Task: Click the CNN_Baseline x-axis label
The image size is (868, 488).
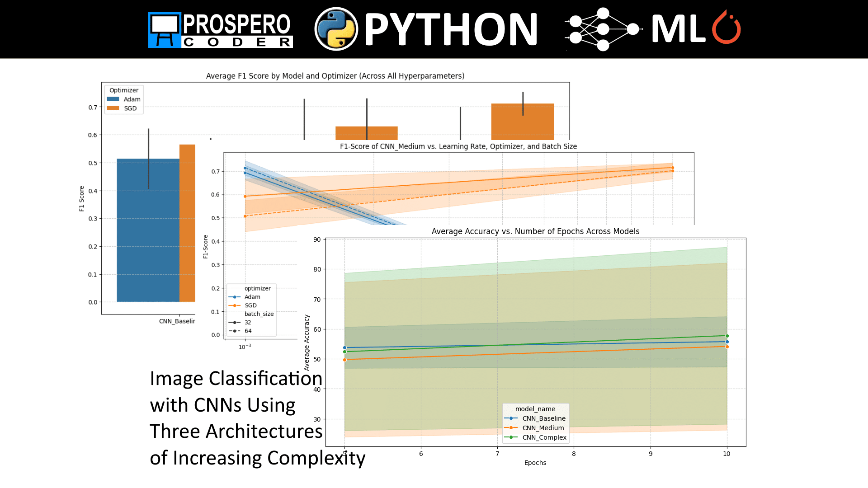Action: [x=176, y=322]
